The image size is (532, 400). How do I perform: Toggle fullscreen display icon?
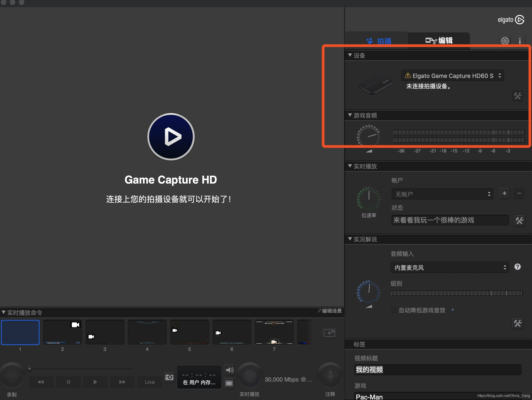229,383
